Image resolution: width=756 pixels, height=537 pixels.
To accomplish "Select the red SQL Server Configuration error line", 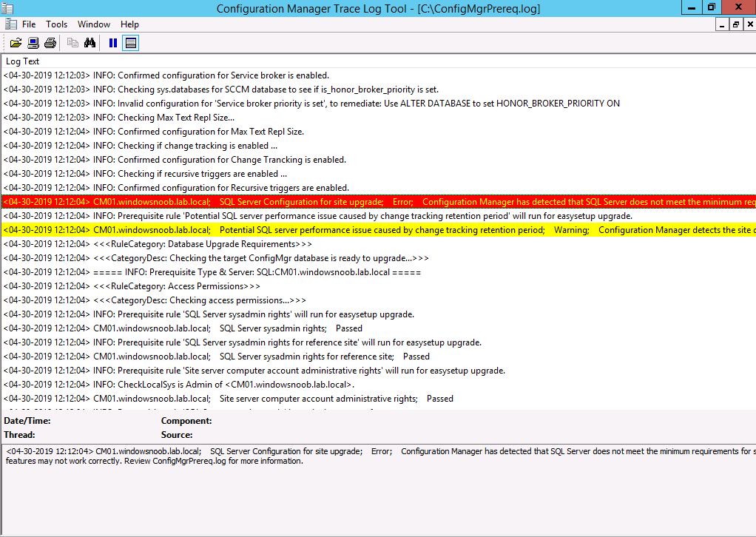I will point(379,202).
